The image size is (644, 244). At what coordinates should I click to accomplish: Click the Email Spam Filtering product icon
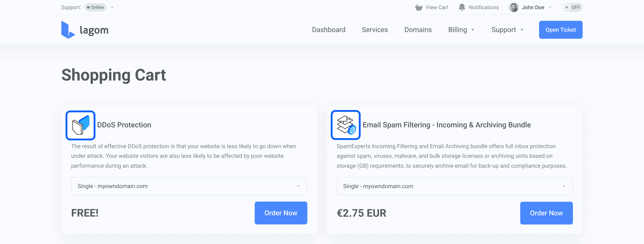click(x=346, y=125)
